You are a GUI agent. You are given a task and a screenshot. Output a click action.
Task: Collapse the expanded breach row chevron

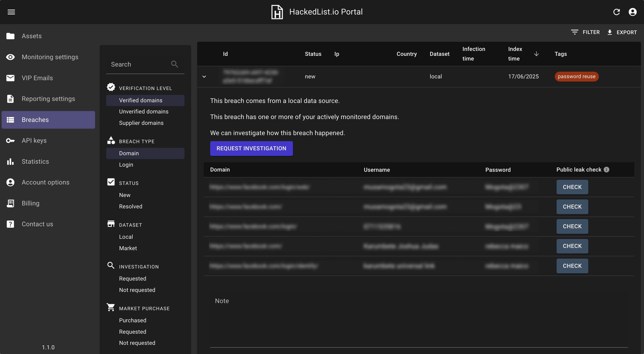point(204,76)
